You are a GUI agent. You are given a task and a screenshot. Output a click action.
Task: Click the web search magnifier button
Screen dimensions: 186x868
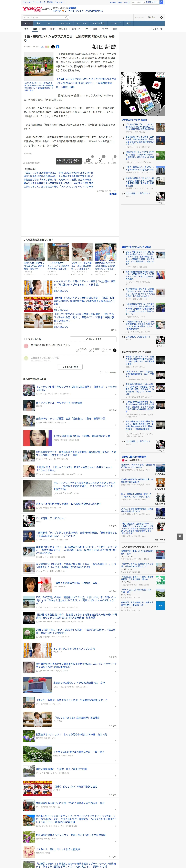161,2
